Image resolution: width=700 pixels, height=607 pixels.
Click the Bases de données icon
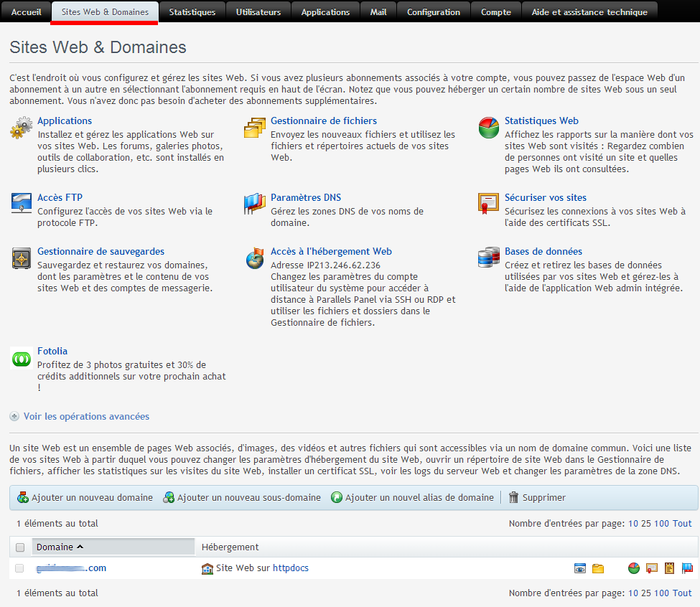[x=489, y=258]
